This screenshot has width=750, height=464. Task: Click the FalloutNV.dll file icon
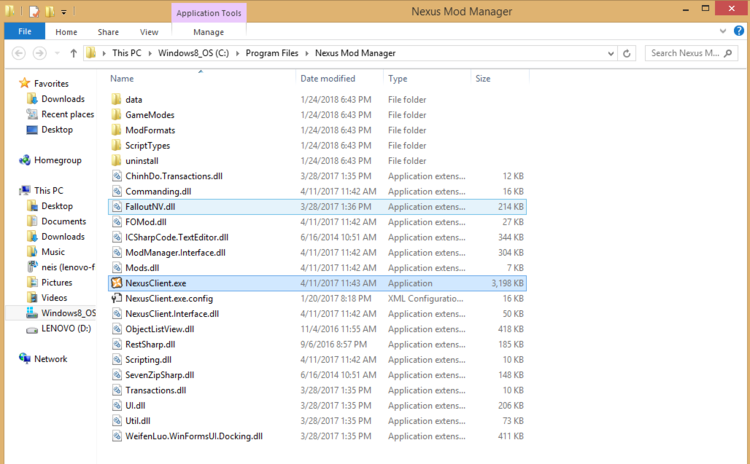coord(116,207)
